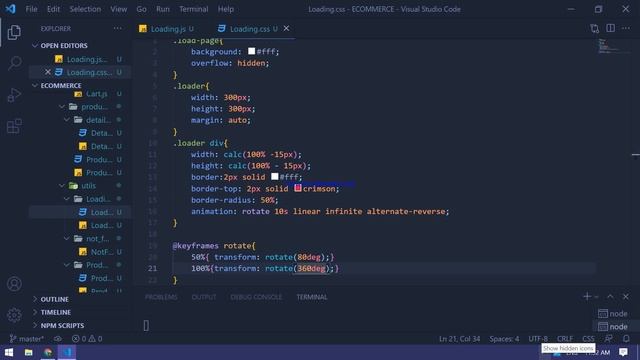Open the Accounts menu icon
Image resolution: width=640 pixels, height=360 pixels.
point(14,284)
